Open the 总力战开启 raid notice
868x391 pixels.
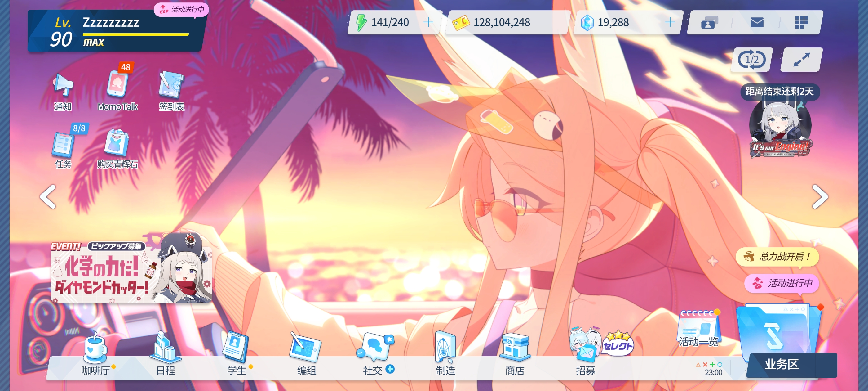pyautogui.click(x=777, y=257)
